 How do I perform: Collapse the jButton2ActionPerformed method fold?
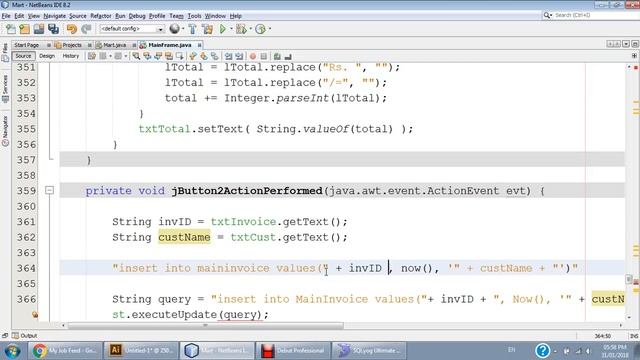tap(49, 190)
